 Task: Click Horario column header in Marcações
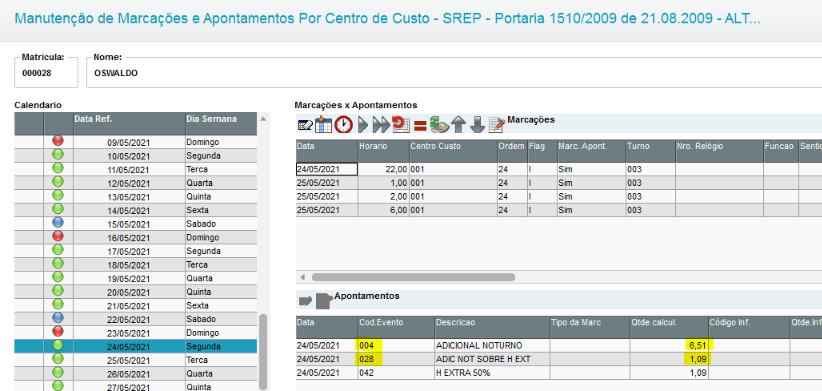click(384, 151)
